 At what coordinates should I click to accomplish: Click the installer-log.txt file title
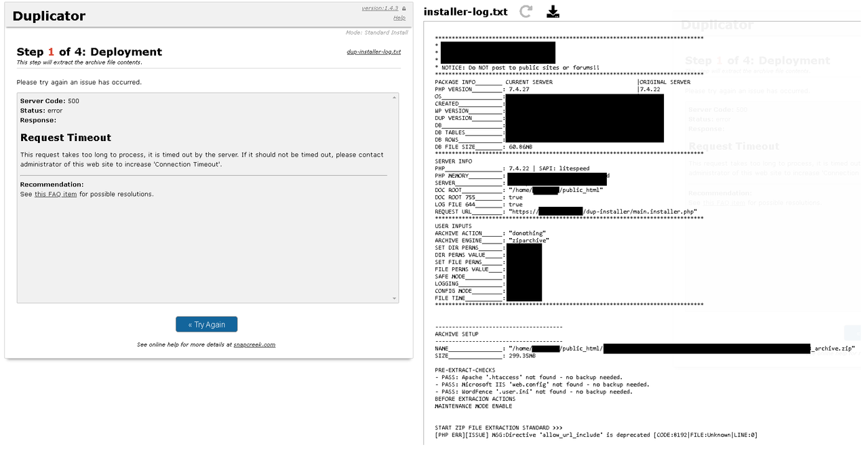pos(465,12)
